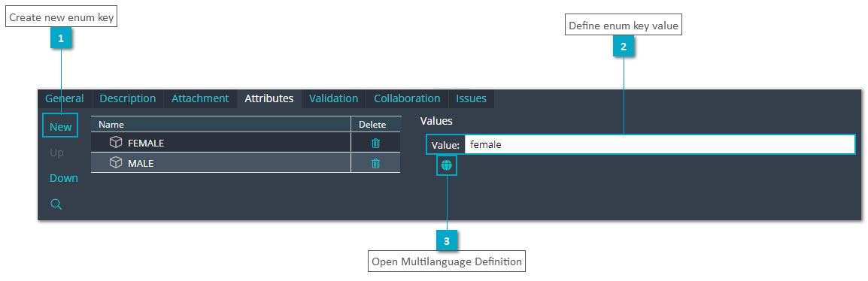Click the Name column header
Screen dimensions: 868x281
(221, 125)
